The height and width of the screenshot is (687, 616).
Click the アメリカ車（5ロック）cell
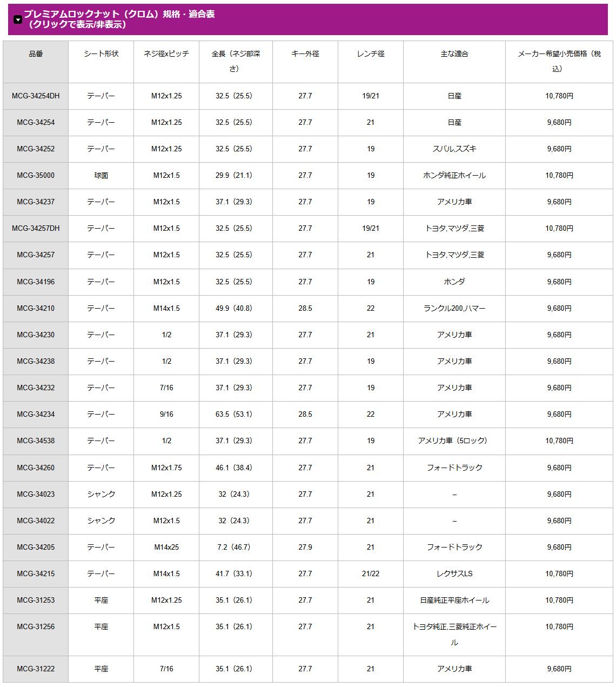coord(454,441)
